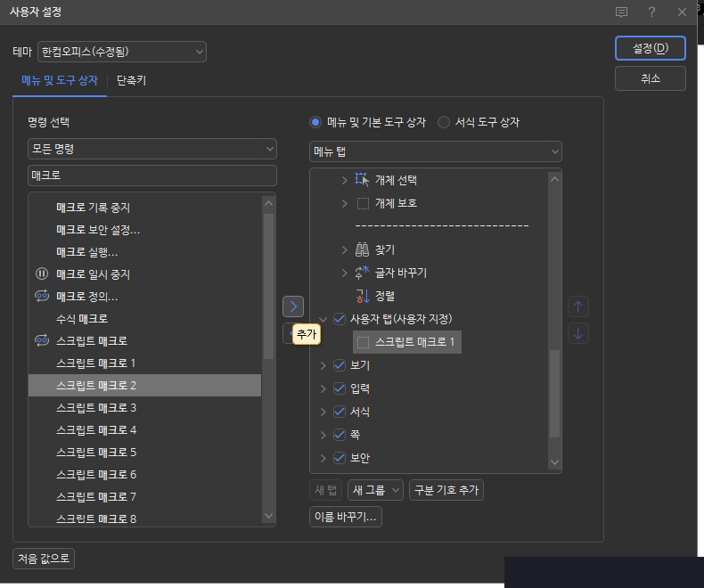This screenshot has width=704, height=588.
Task: Uncheck the 보안 tab checkbox
Action: (x=340, y=458)
